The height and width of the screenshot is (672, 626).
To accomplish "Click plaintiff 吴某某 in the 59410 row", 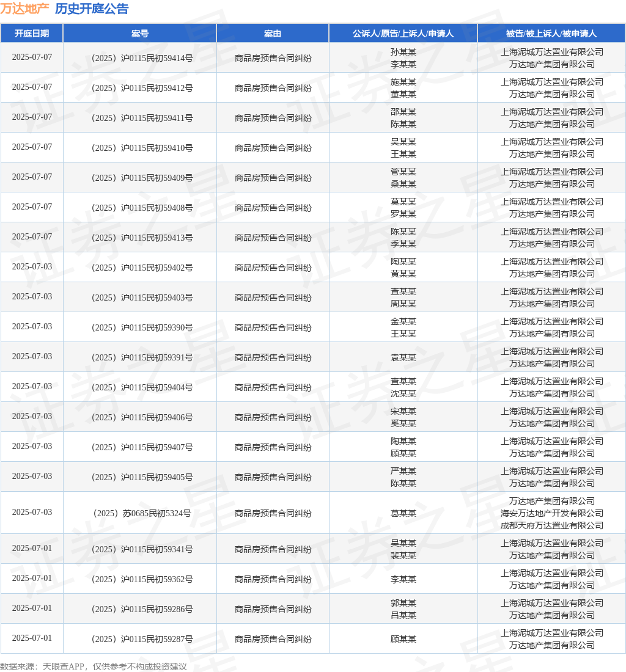I will click(403, 142).
